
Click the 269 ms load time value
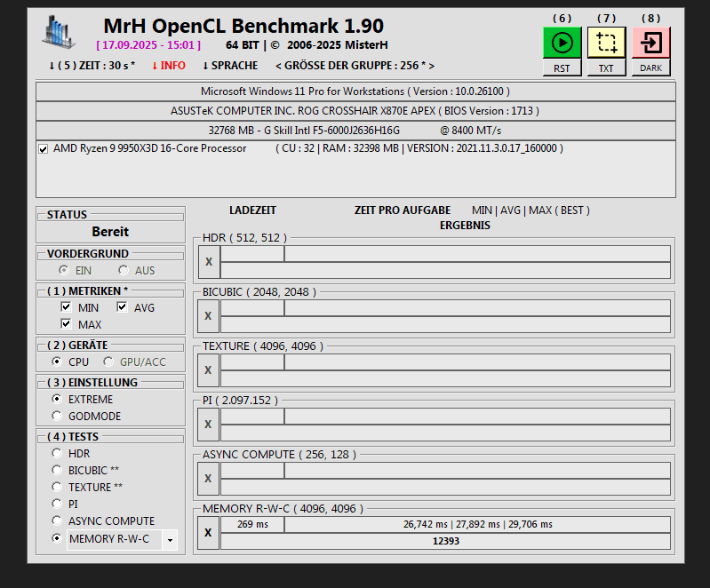coord(252,524)
